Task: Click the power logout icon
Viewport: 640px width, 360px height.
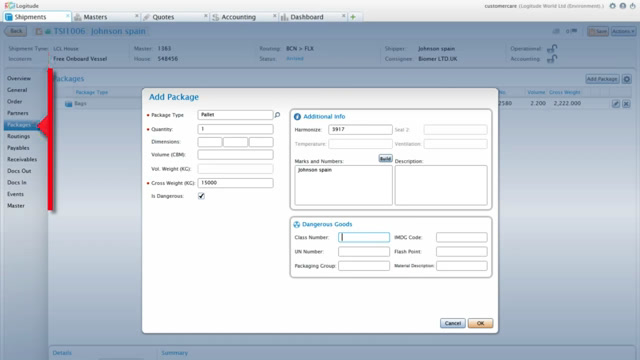Action: (633, 6)
